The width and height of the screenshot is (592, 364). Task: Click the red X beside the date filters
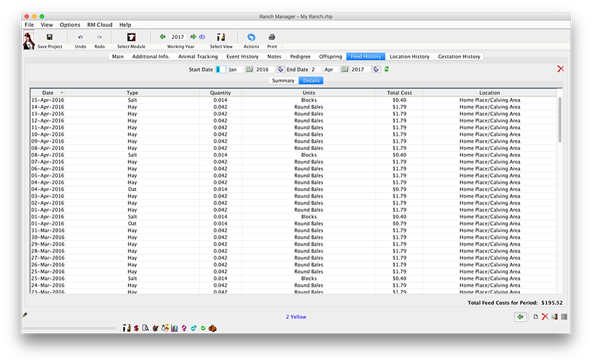pyautogui.click(x=560, y=69)
